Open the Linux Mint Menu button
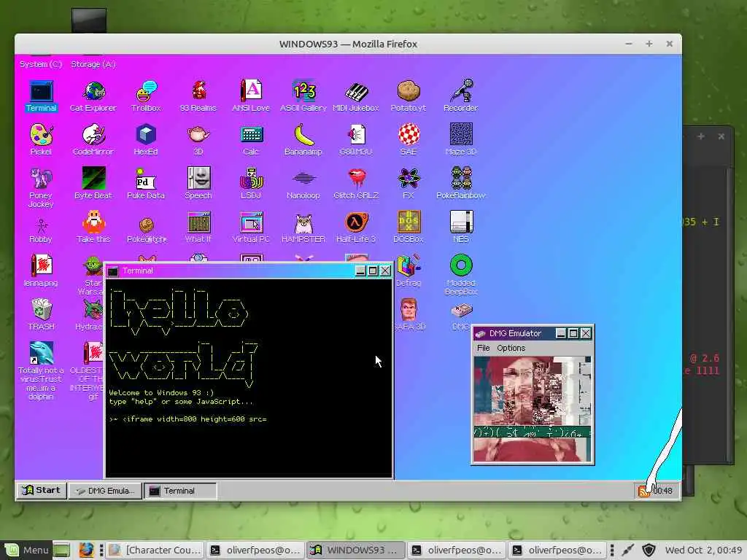Viewport: 747px width, 560px height. click(x=27, y=550)
